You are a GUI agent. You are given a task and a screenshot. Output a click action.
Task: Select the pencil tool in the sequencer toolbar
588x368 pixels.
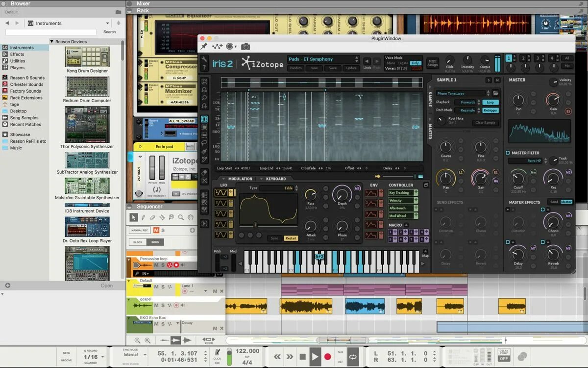(143, 217)
